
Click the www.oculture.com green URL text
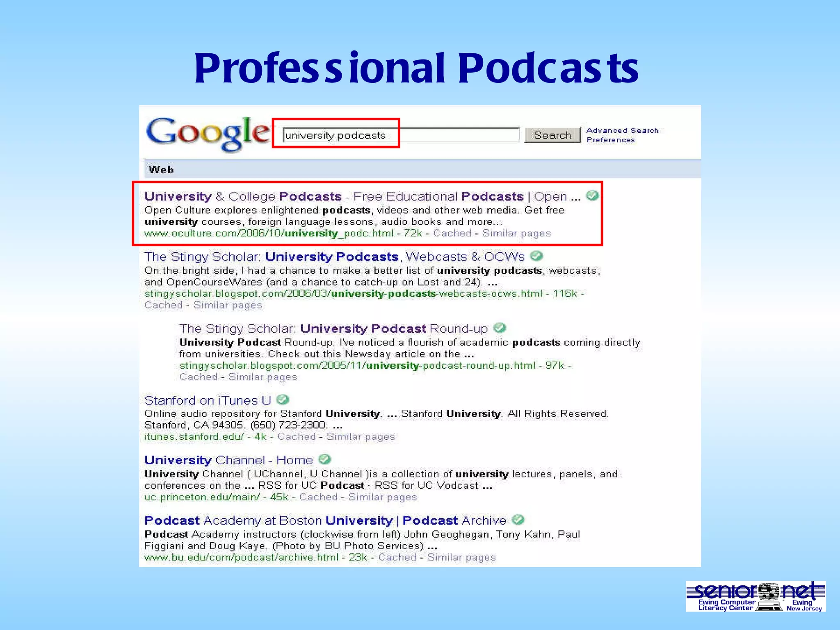click(269, 233)
